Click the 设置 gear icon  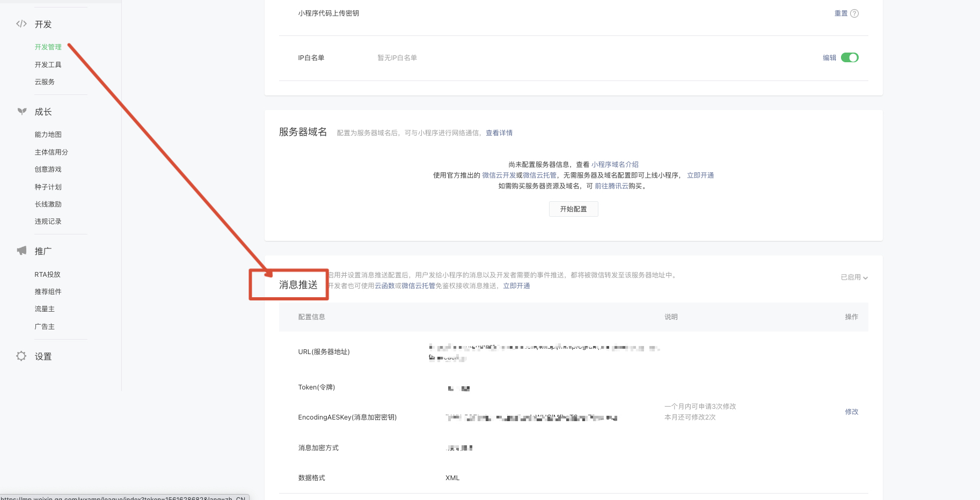[x=21, y=356]
